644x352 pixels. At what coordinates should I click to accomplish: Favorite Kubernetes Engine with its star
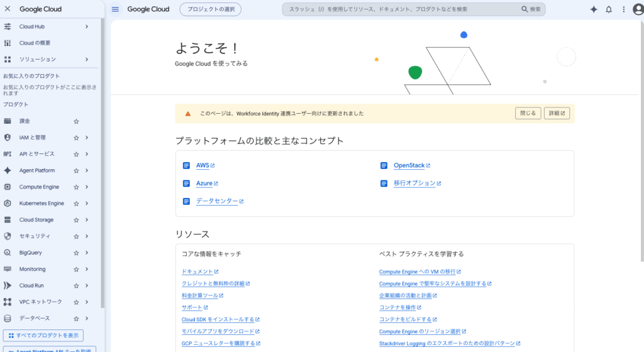(76, 204)
